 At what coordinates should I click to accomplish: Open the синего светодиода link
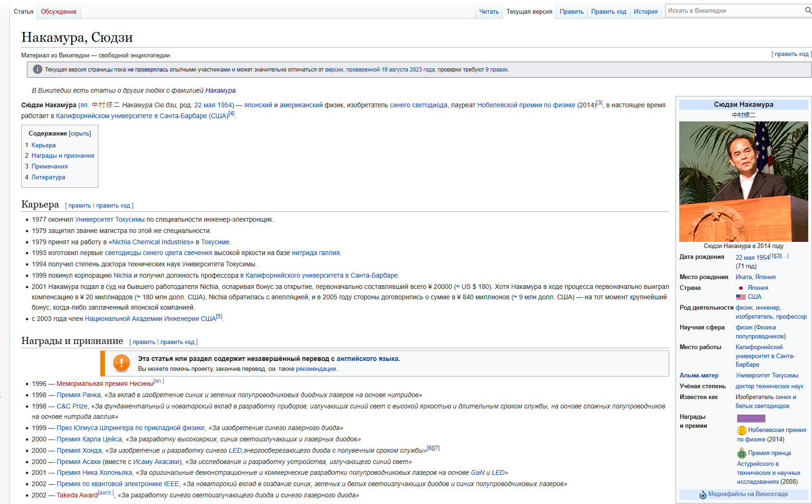pyautogui.click(x=418, y=105)
